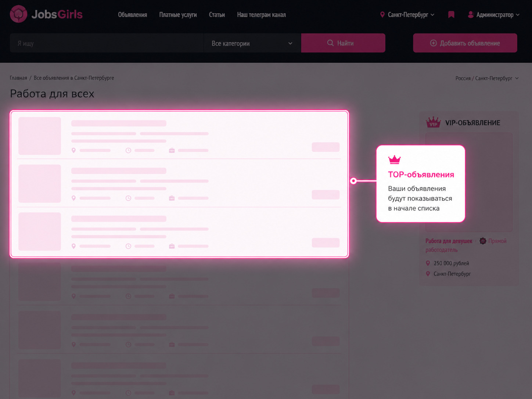Click the flower icon beside Прямой

click(483, 241)
